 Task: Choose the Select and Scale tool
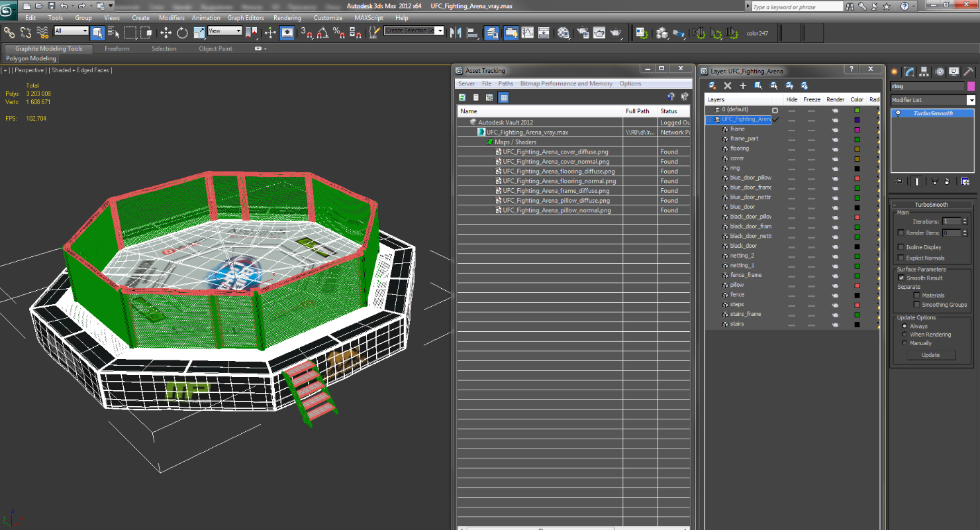pos(199,32)
